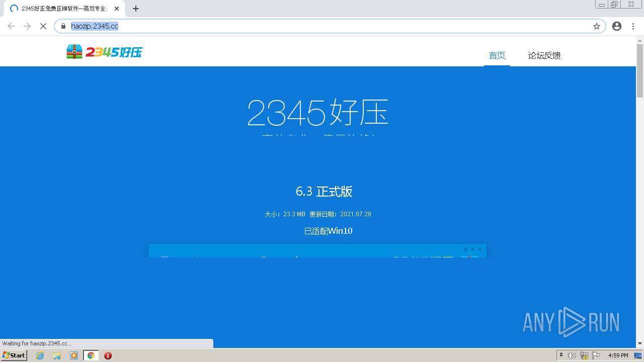Viewport: 644px width, 362px height.
Task: Open the red stop-sign taskbar icon
Action: (x=108, y=355)
